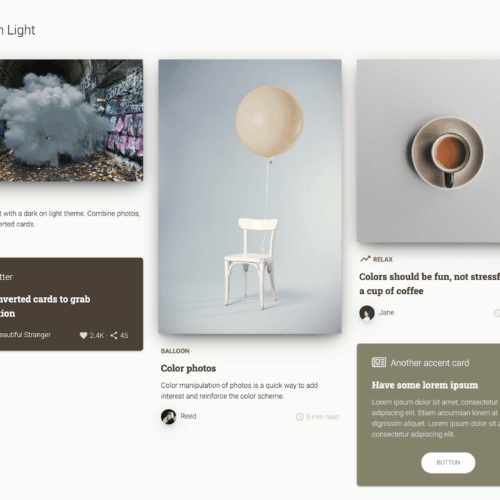Open the coffee cup photo
This screenshot has width=500, height=500.
tap(428, 151)
